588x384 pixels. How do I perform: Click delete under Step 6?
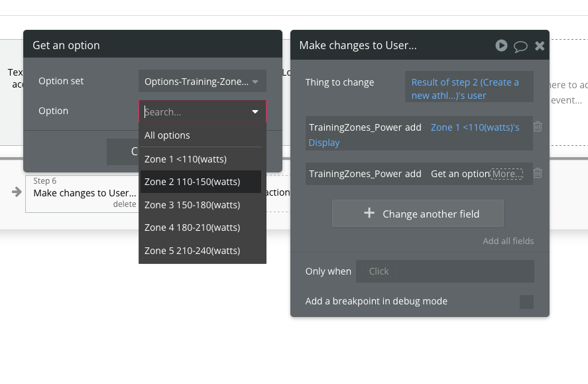coord(124,204)
